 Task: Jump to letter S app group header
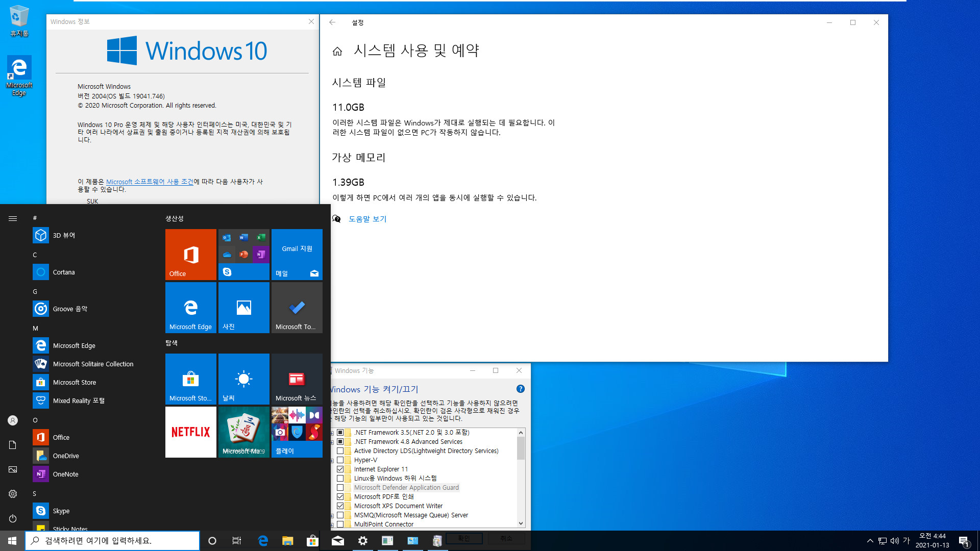pyautogui.click(x=35, y=493)
